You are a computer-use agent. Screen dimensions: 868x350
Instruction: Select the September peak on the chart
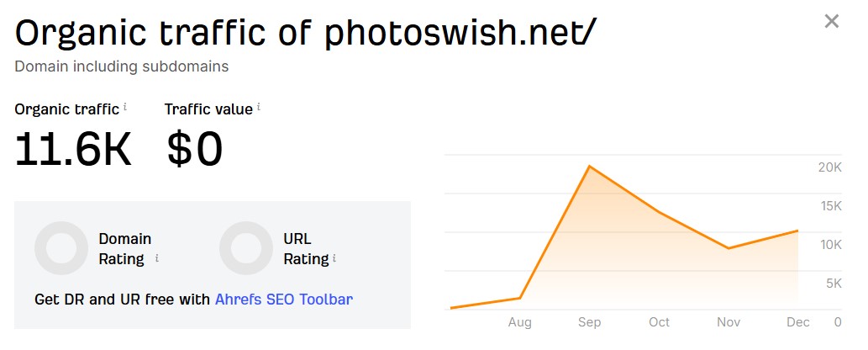point(590,167)
